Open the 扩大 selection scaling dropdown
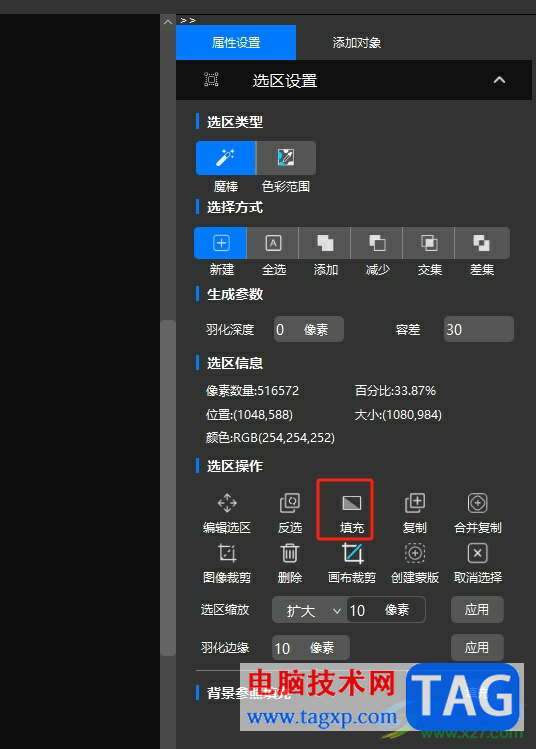The image size is (536, 749). (x=310, y=610)
